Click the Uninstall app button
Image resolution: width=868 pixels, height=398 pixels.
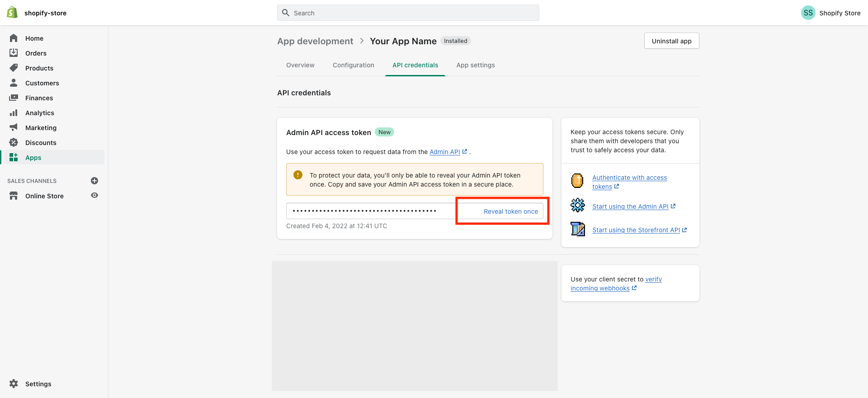click(671, 41)
